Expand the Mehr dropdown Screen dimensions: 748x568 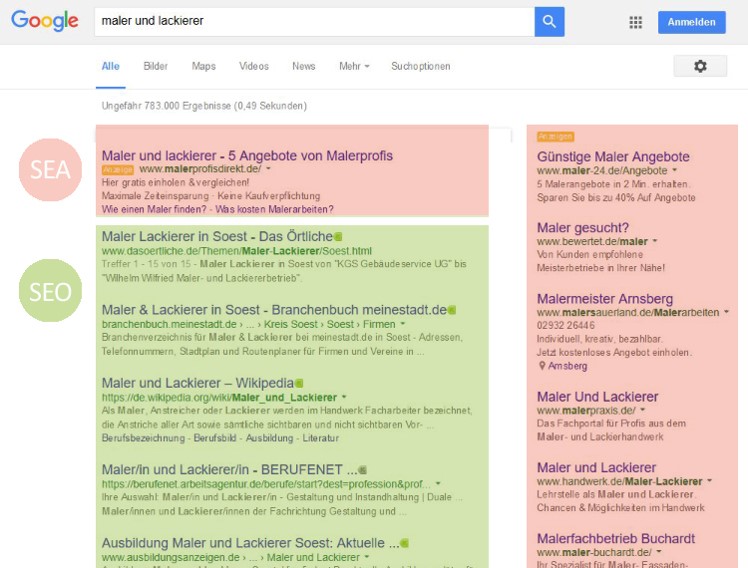point(354,66)
